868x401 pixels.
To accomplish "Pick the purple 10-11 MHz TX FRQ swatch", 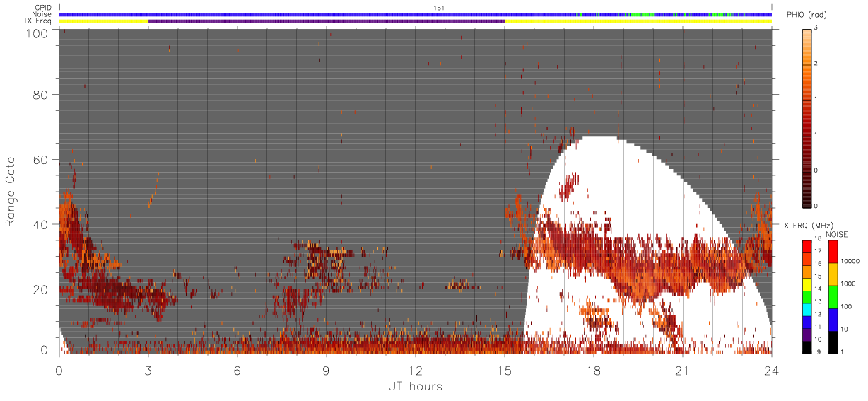I will click(807, 335).
